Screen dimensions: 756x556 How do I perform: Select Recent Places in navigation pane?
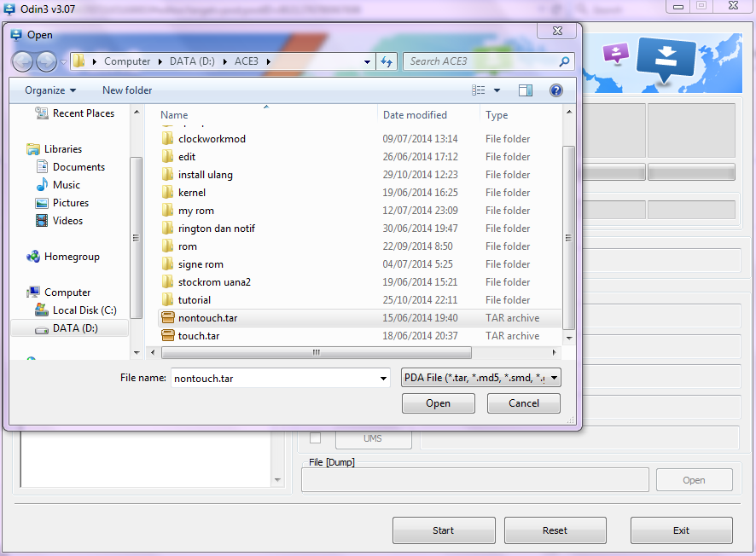point(75,113)
